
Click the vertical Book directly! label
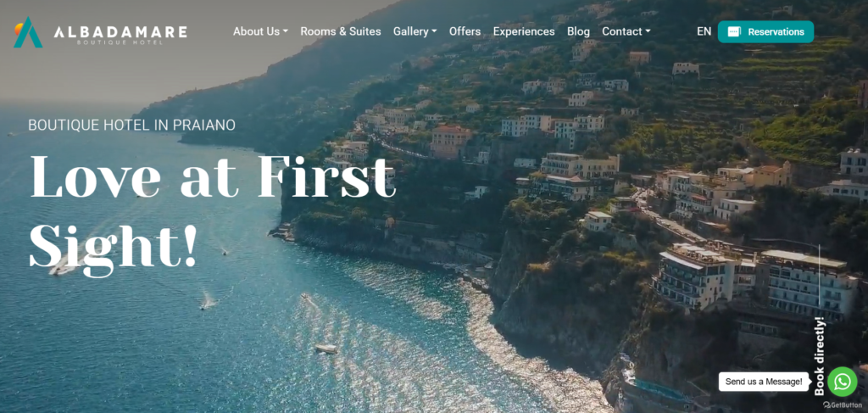point(820,356)
